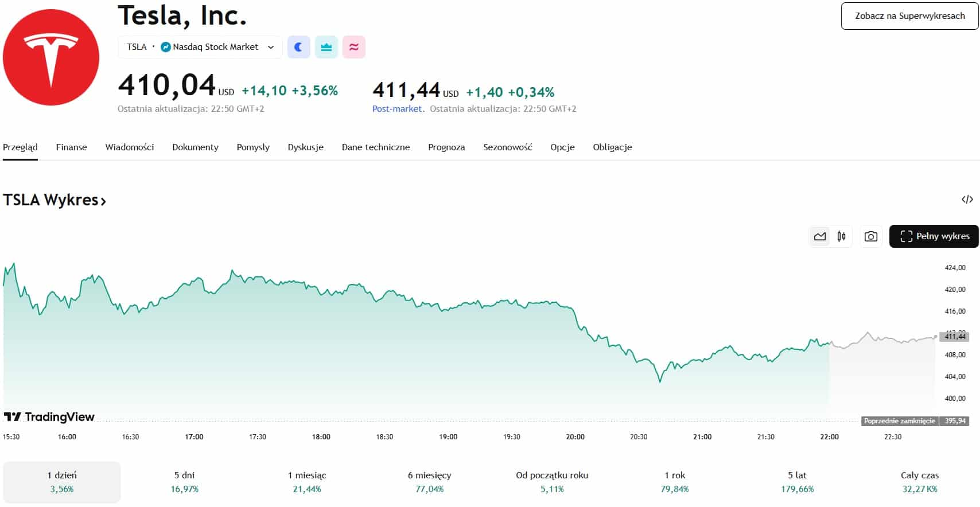Expand TSLA Wykres chart heading arrow
This screenshot has width=980, height=507.
103,201
